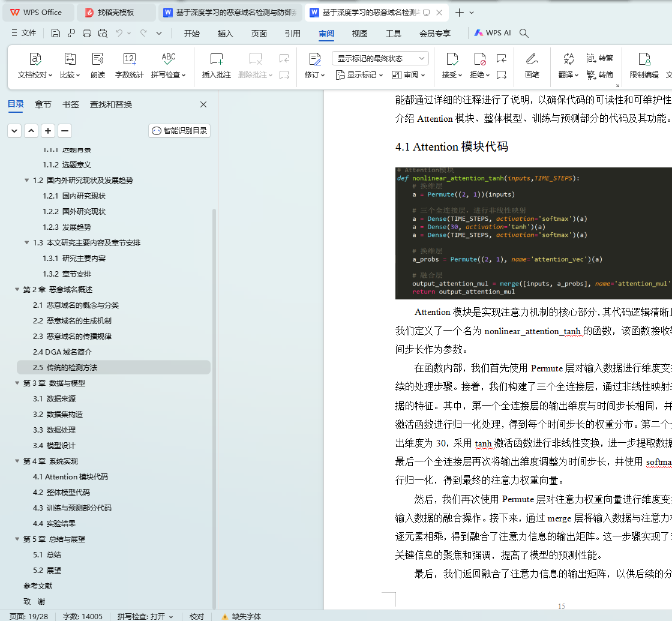Open the 文件 menu
The width and height of the screenshot is (672, 621).
tap(23, 33)
